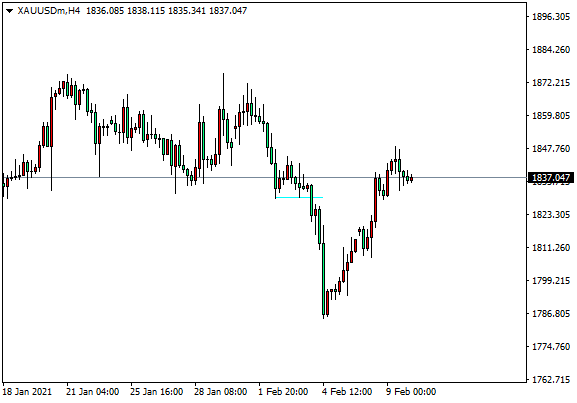Click the 1762.715 price axis label
Viewport: 577px width, 403px height.
pos(551,379)
